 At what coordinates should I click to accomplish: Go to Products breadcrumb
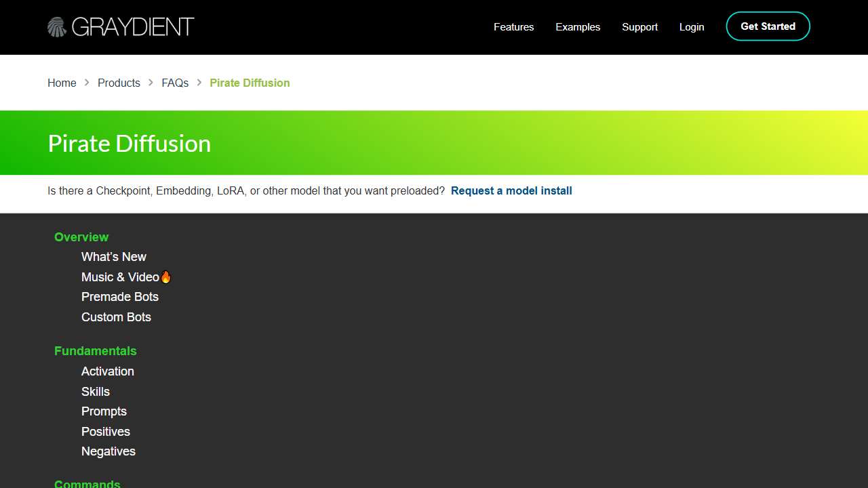[119, 83]
